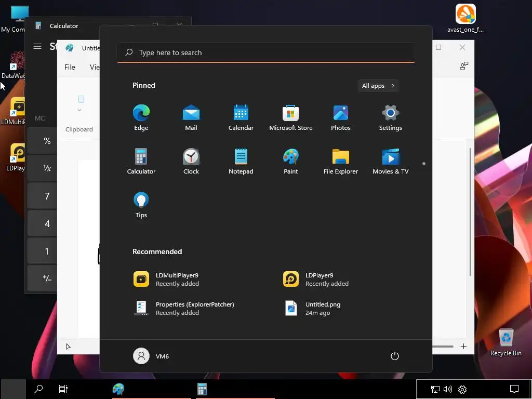
Task: Click the share icon in Paint window
Action: coord(464,66)
